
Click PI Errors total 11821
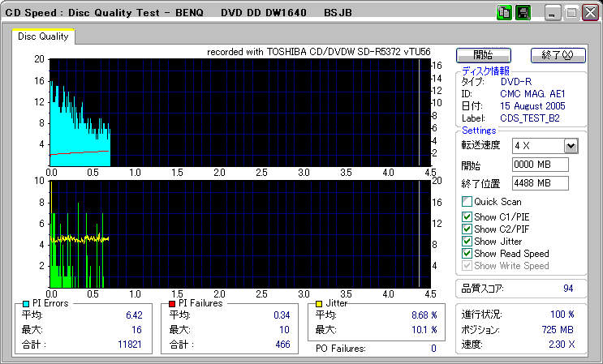tap(130, 344)
